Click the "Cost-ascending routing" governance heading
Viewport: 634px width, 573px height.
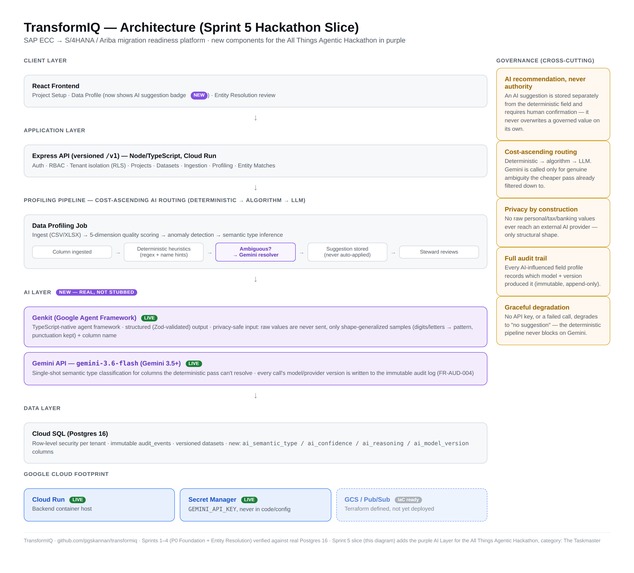pyautogui.click(x=541, y=152)
